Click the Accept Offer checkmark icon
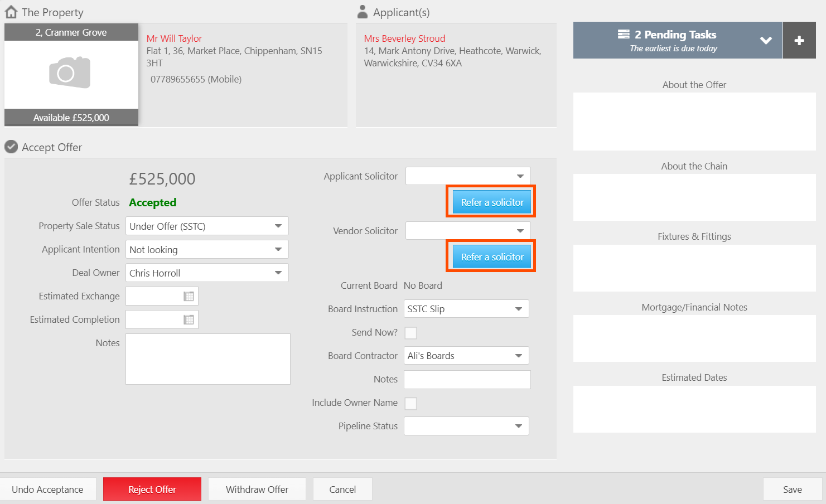 pos(11,147)
